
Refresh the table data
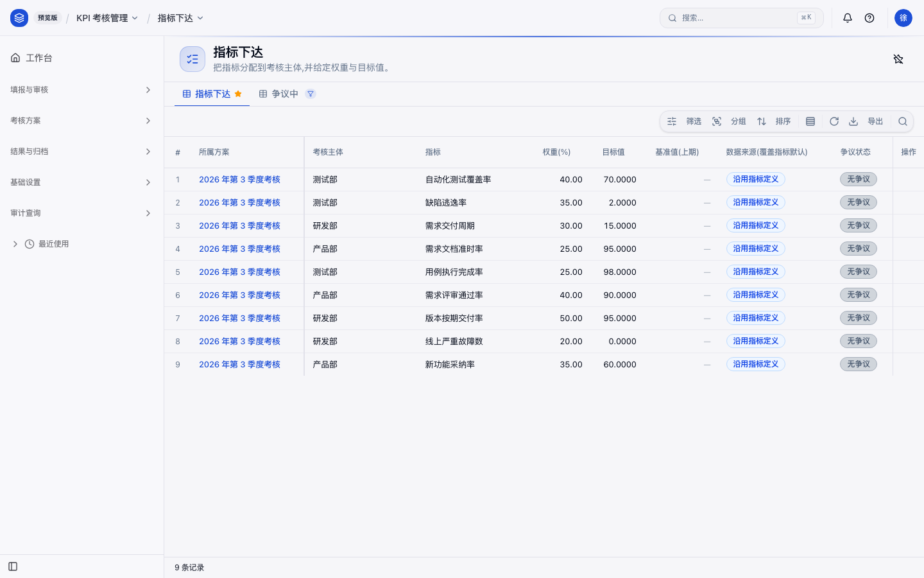834,121
